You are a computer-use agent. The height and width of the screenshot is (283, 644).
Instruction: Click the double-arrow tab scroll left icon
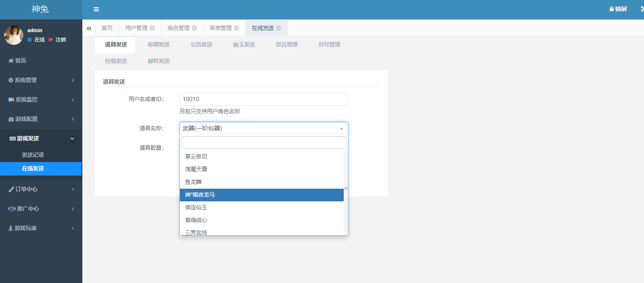89,28
